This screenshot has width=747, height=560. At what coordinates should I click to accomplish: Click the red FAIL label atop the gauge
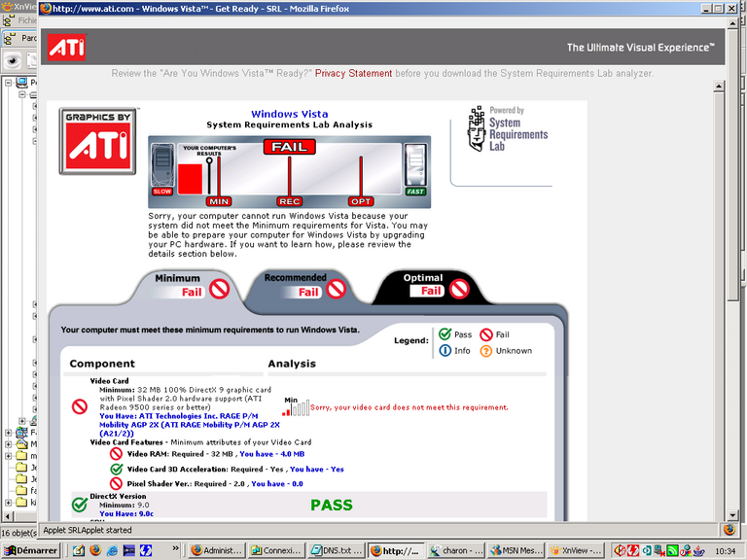(289, 147)
